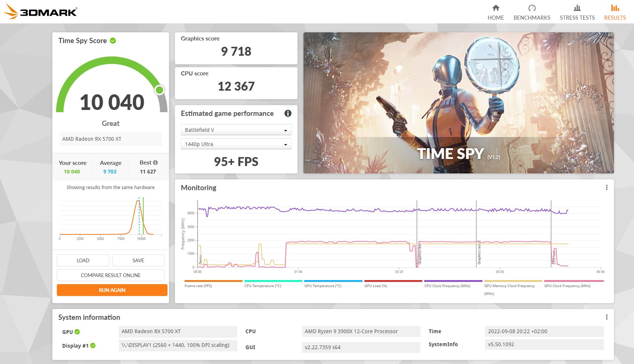
Task: Click the LOAD button
Action: [x=83, y=260]
